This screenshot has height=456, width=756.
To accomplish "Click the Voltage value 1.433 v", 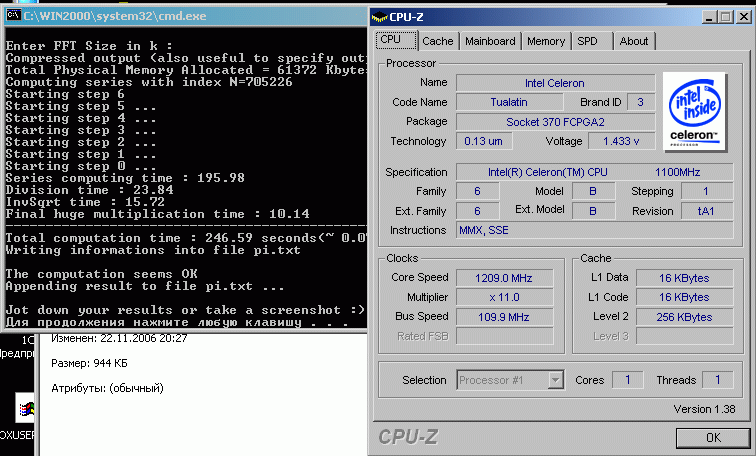I will coord(621,141).
